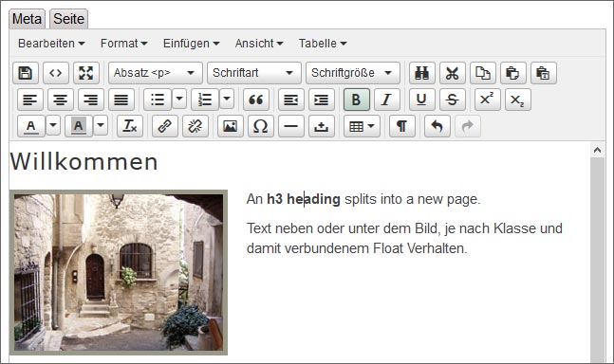Click the Copy icon
The height and width of the screenshot is (364, 614).
[x=482, y=73]
